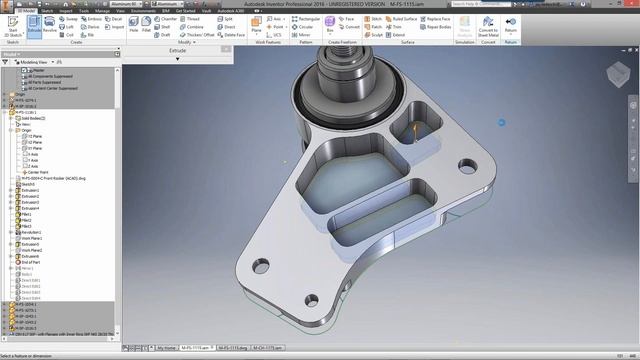Open the My Home document tab

[167, 348]
